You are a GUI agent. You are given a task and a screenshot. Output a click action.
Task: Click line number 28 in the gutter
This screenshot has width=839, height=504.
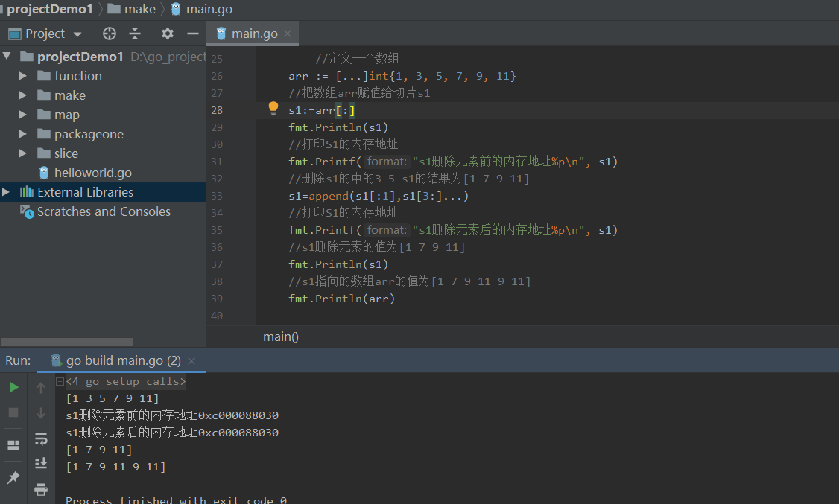217,110
